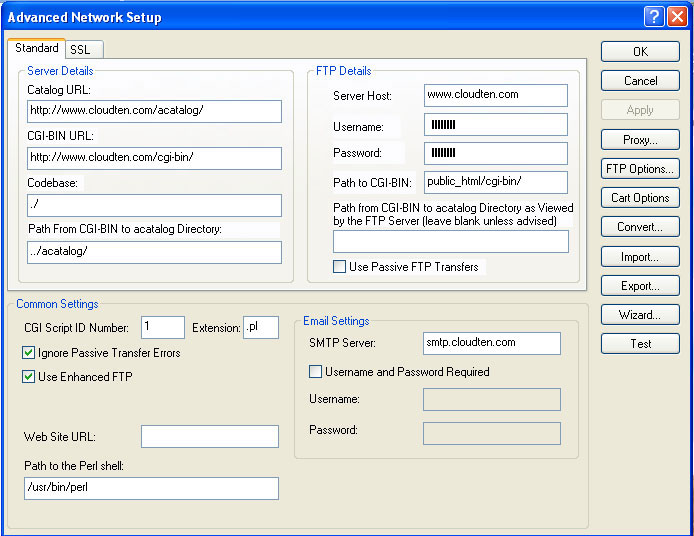The width and height of the screenshot is (694, 536).
Task: Enable Use Passive FTP Transfers checkbox
Action: coord(341,267)
